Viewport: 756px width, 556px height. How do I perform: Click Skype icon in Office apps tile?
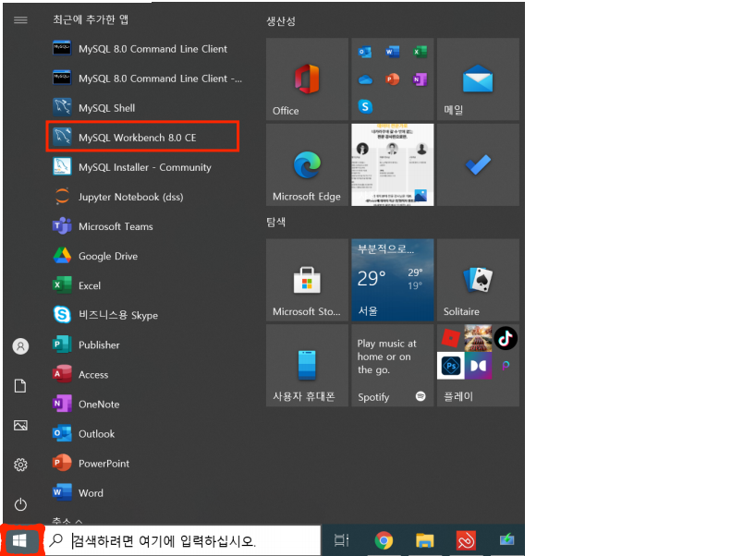[365, 106]
